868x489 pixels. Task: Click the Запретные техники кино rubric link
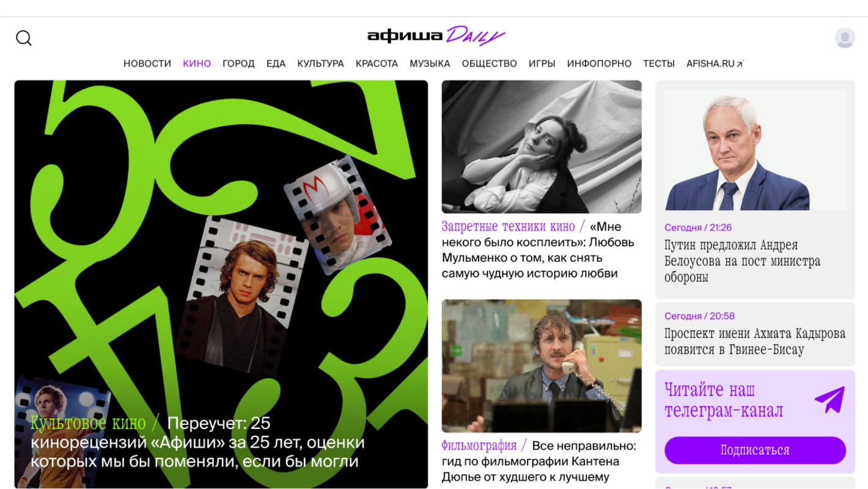[x=509, y=226]
